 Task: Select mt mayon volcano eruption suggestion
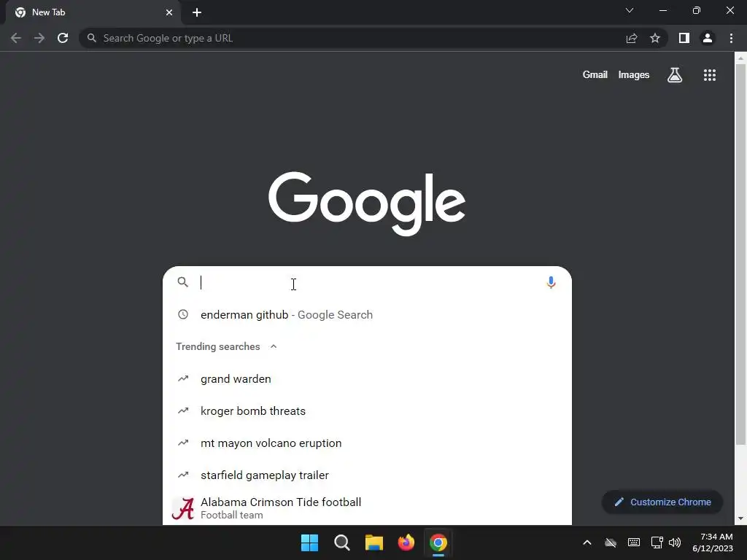[x=367, y=443]
